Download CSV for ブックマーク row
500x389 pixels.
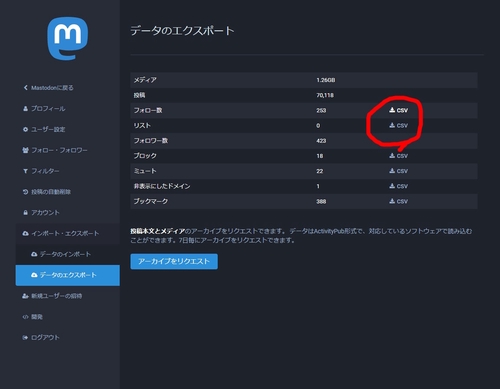(x=398, y=201)
